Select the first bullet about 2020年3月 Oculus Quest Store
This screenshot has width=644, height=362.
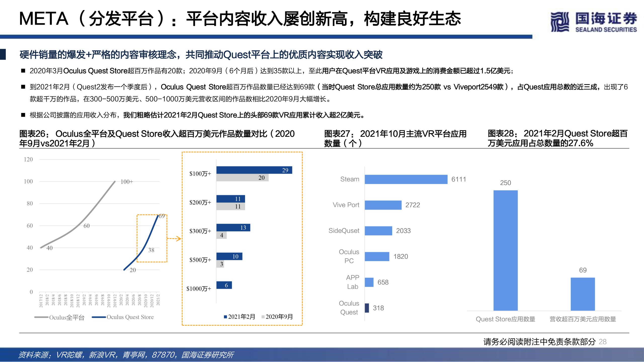(x=271, y=71)
